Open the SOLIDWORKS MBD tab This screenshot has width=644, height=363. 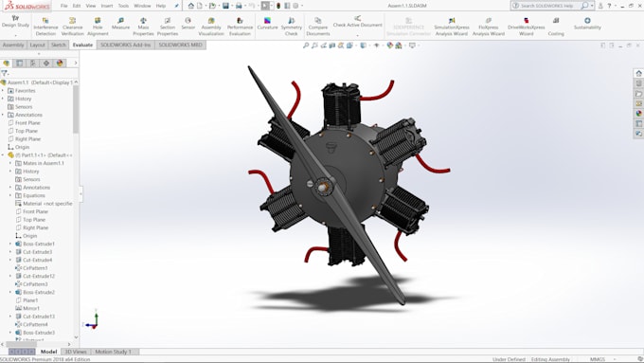180,45
